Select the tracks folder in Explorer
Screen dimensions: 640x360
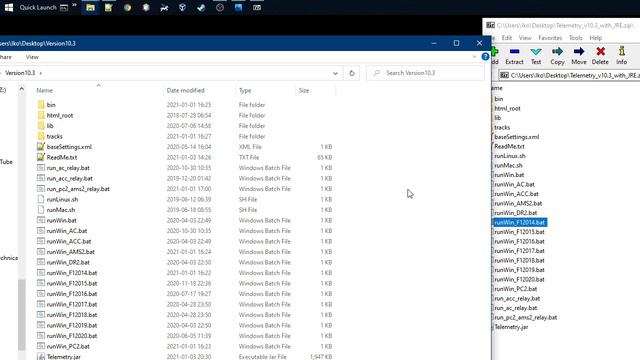click(54, 136)
